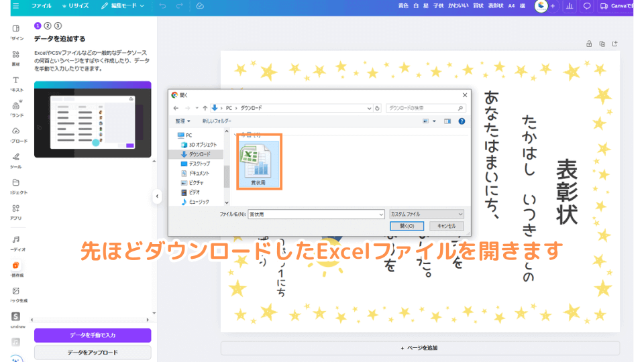Open the Canva デザイン sidebar panel
644x362 pixels.
click(15, 32)
